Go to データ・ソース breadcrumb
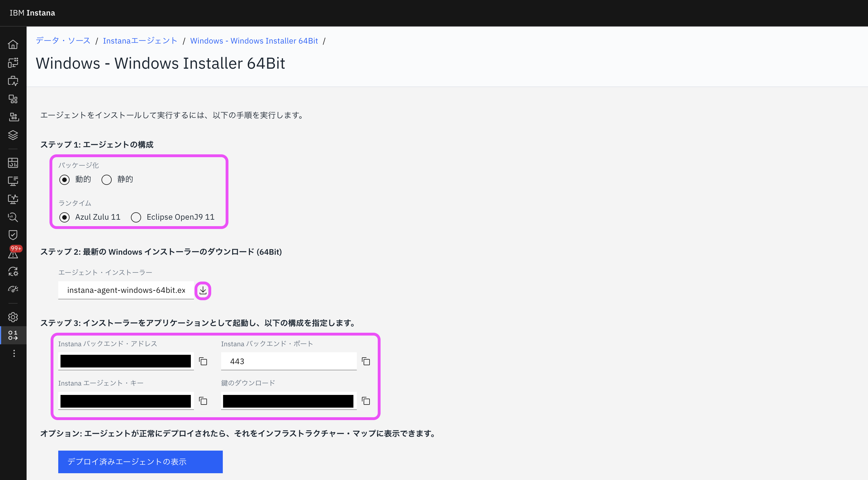Viewport: 868px width, 480px height. 63,41
